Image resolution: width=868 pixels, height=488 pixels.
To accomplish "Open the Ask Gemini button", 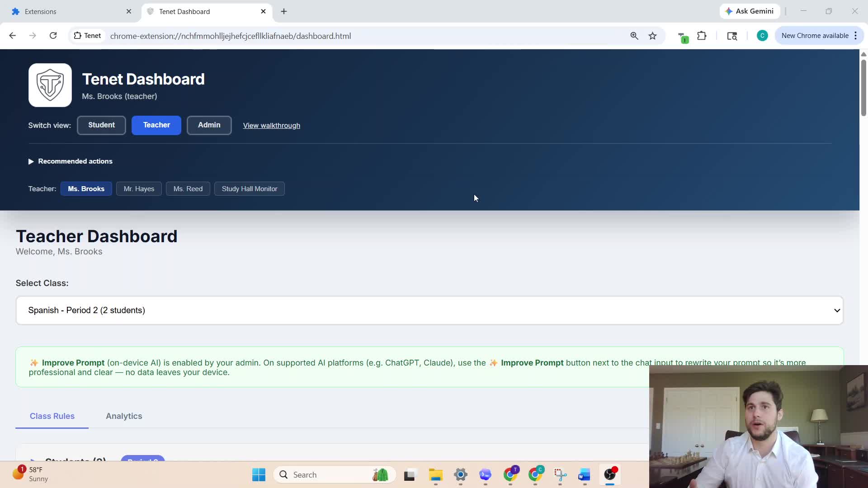I will click(749, 11).
